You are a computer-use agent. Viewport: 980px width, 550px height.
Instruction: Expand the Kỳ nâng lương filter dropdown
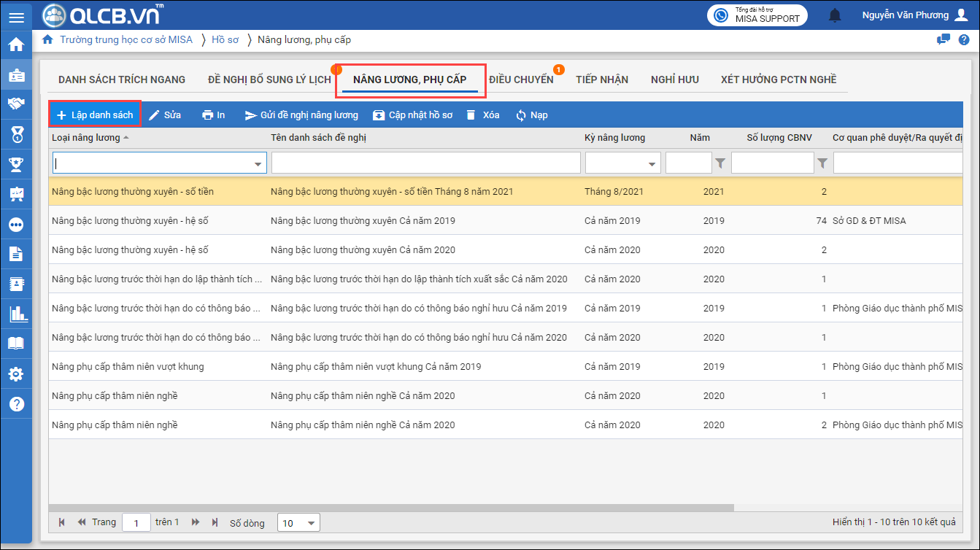[x=651, y=164]
